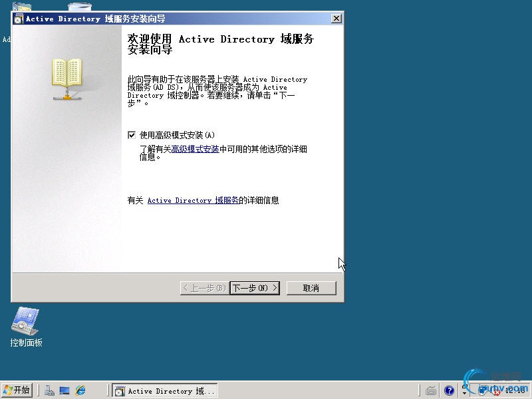Open the 开始 menu
This screenshot has width=532, height=399.
[17, 390]
